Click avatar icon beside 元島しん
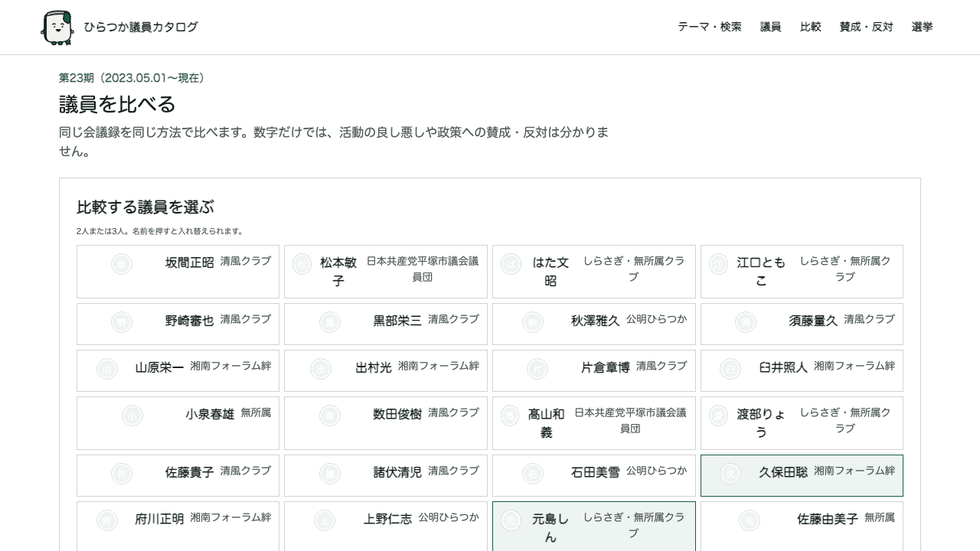Viewport: 980px width, 551px height. click(511, 520)
